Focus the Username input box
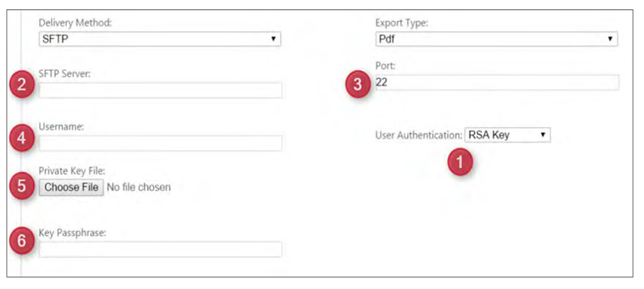Image resolution: width=644 pixels, height=289 pixels. point(161,143)
